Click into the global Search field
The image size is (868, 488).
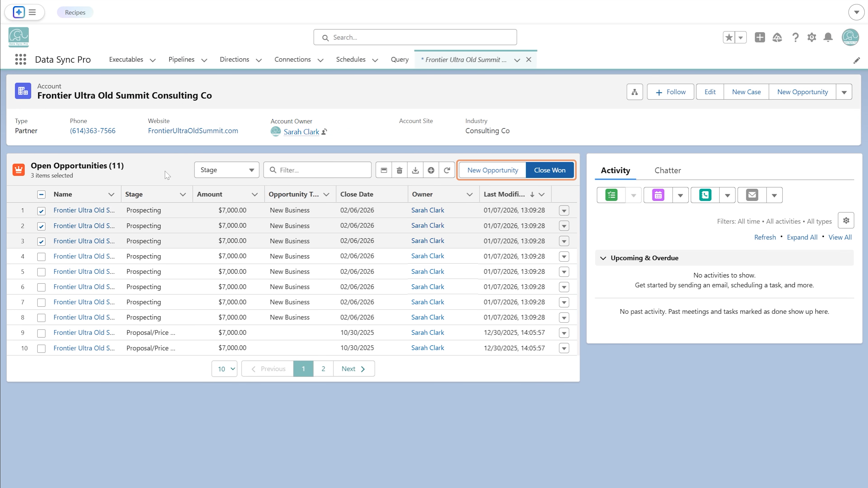(x=415, y=37)
